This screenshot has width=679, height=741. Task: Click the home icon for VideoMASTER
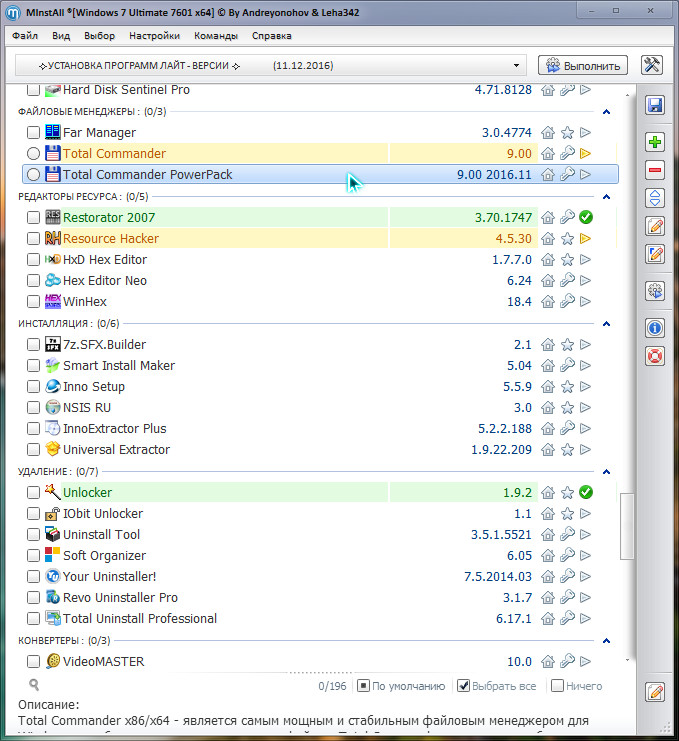548,662
